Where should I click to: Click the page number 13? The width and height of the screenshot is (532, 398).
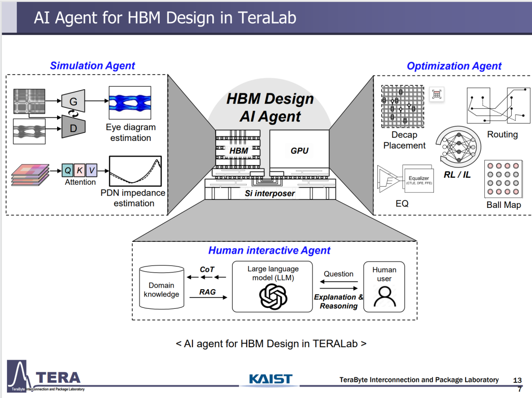click(517, 380)
